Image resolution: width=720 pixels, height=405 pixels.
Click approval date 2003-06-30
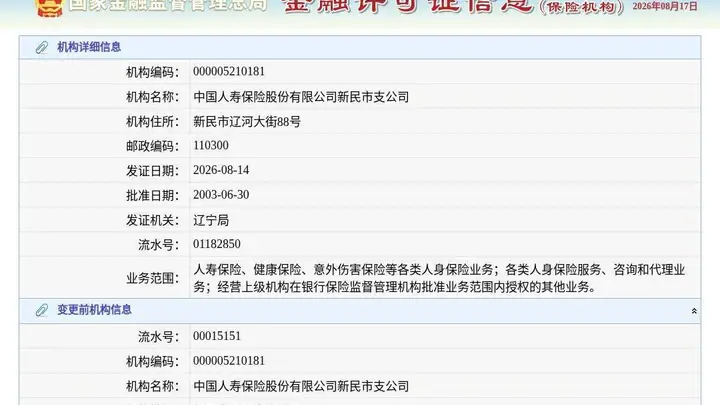coord(221,195)
